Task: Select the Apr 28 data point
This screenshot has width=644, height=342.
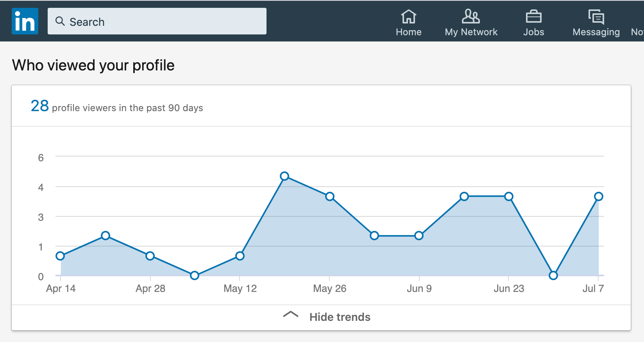Action: [150, 256]
